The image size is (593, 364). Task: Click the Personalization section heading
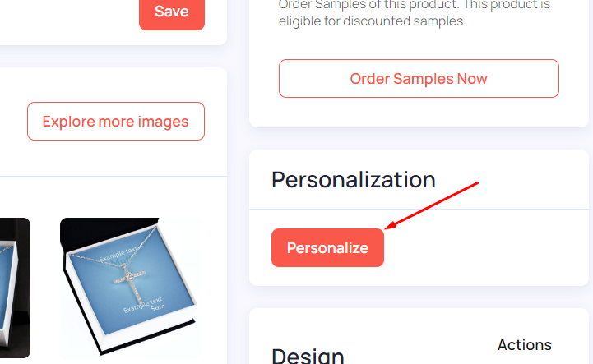[x=353, y=179]
